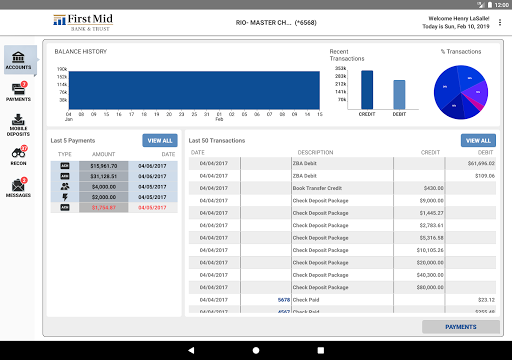This screenshot has width=512, height=360.
Task: Open check number 5678 link
Action: 284,300
